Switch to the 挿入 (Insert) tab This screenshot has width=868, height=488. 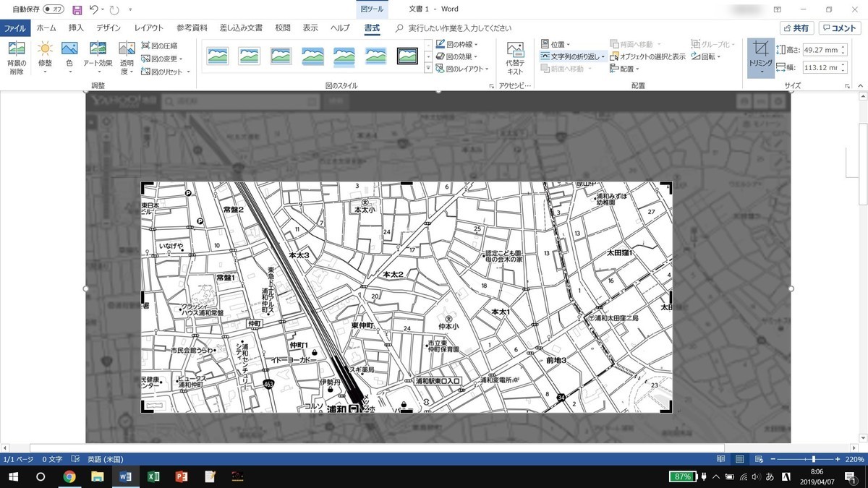coord(76,28)
